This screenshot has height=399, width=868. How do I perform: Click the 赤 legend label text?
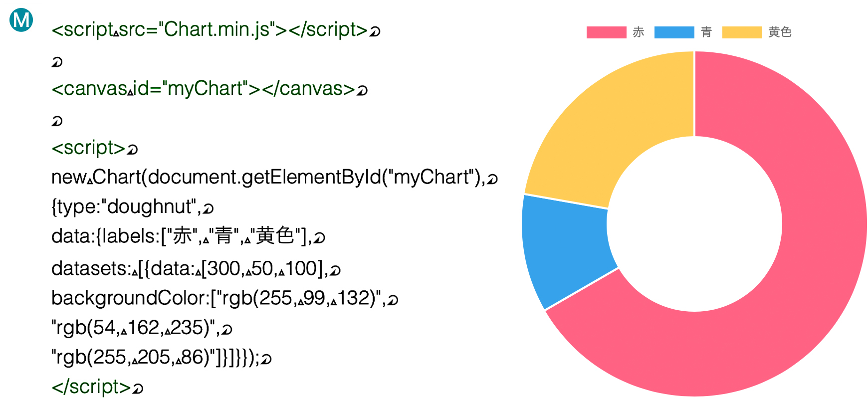[639, 32]
